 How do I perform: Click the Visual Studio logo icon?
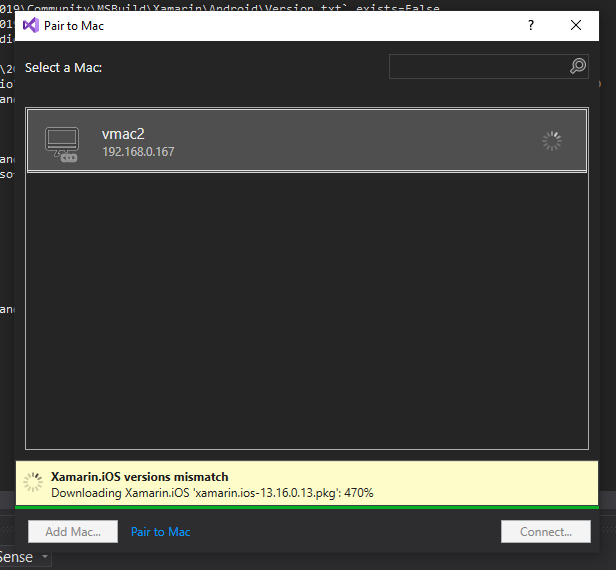click(x=31, y=26)
